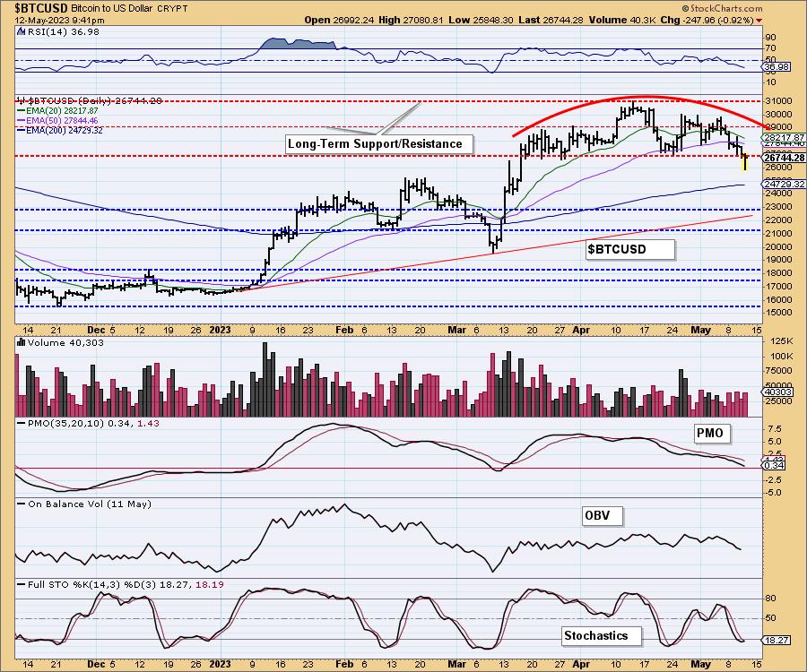Click the 24729.32 EMA200 price tag

(x=784, y=184)
